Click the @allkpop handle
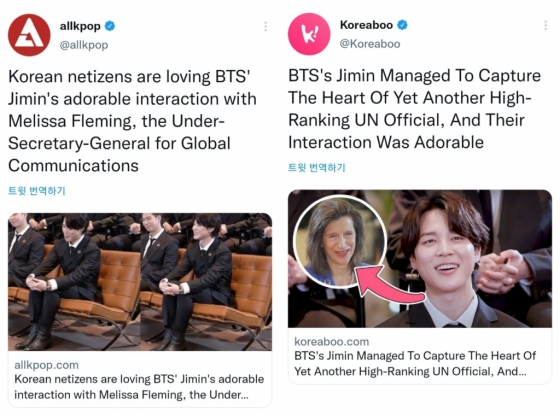 pos(84,45)
